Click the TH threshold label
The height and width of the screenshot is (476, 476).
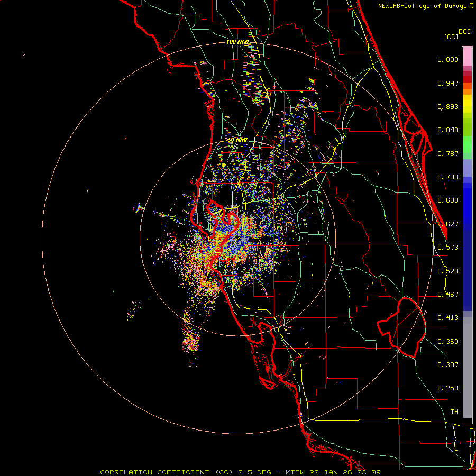(454, 412)
